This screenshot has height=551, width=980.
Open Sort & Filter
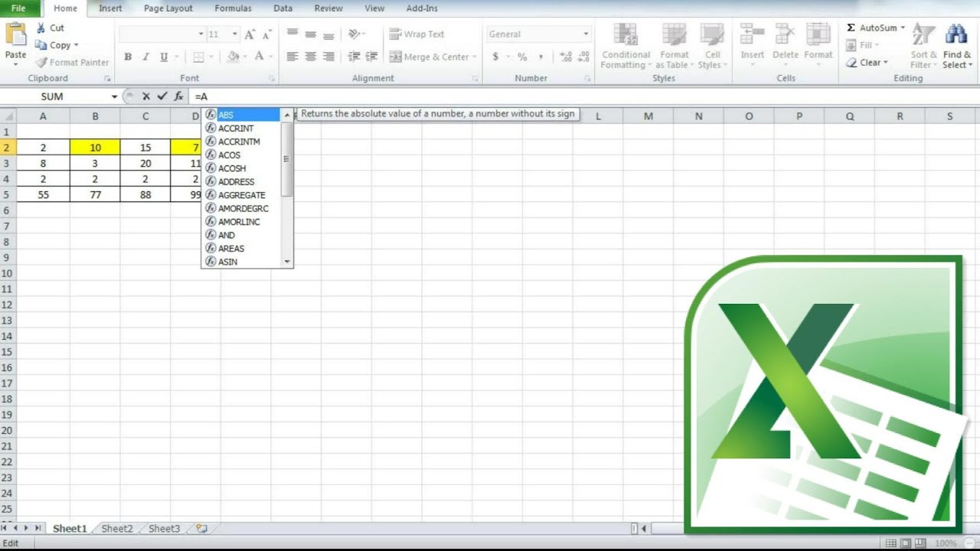[923, 47]
